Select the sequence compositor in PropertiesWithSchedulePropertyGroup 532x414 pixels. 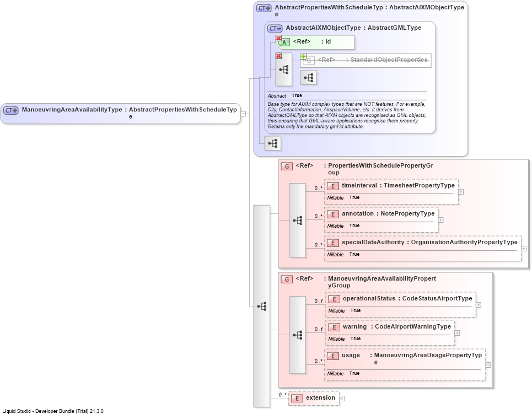[298, 221]
